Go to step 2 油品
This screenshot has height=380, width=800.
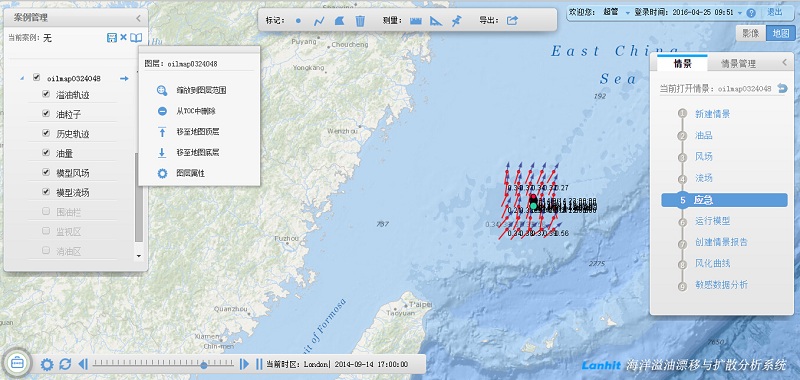point(704,136)
